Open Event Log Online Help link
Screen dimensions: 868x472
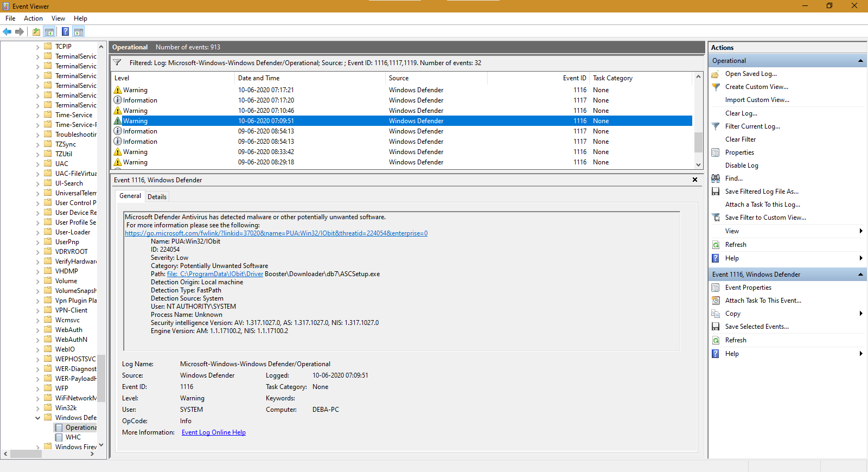coord(214,432)
